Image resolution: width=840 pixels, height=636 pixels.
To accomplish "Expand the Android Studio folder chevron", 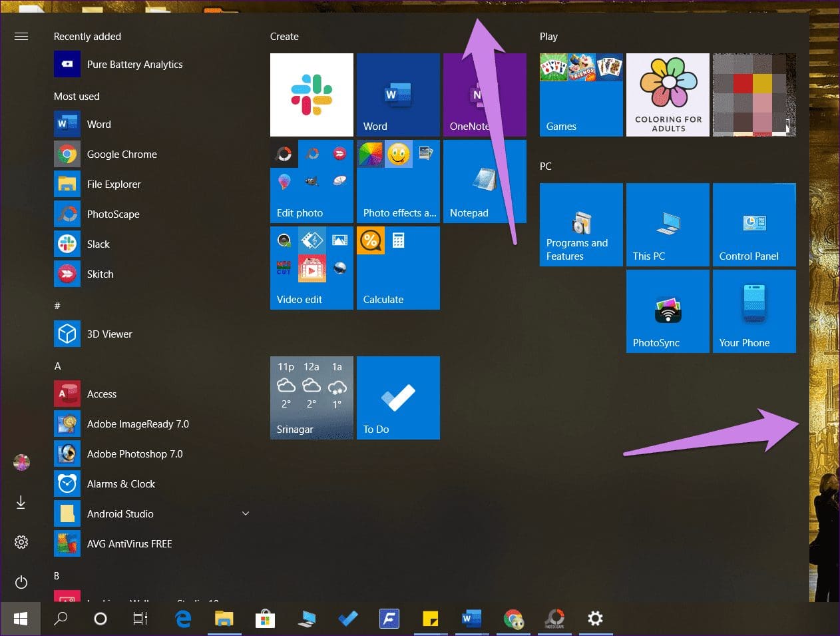I will pos(246,513).
